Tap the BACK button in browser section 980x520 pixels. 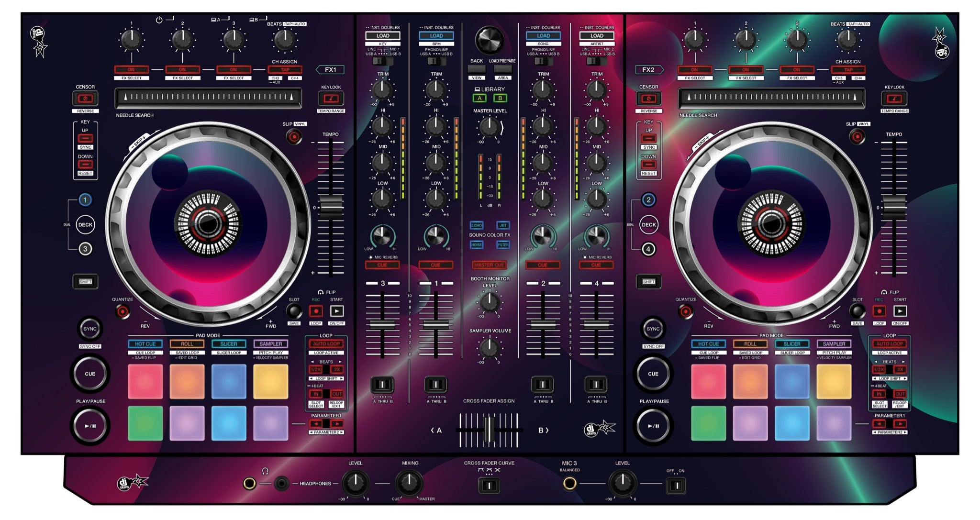[477, 69]
